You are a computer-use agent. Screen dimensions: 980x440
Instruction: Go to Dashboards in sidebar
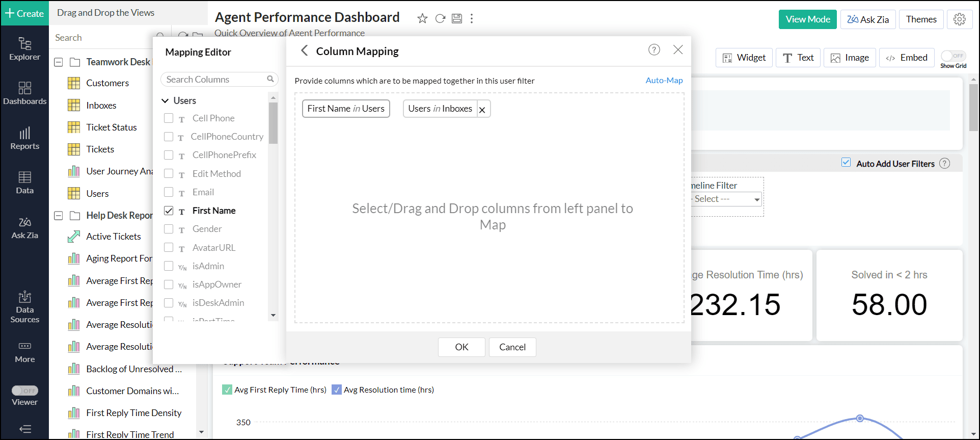[24, 93]
